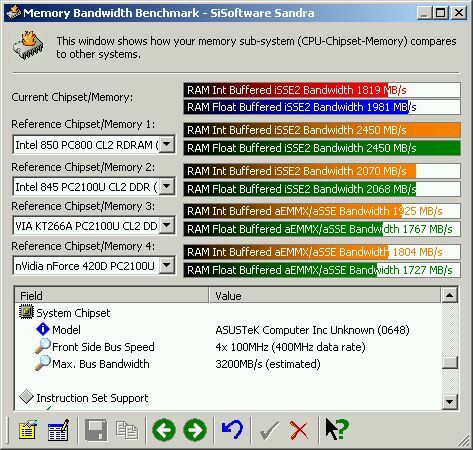Click the copy documents icon
The width and height of the screenshot is (473, 450).
tap(127, 430)
